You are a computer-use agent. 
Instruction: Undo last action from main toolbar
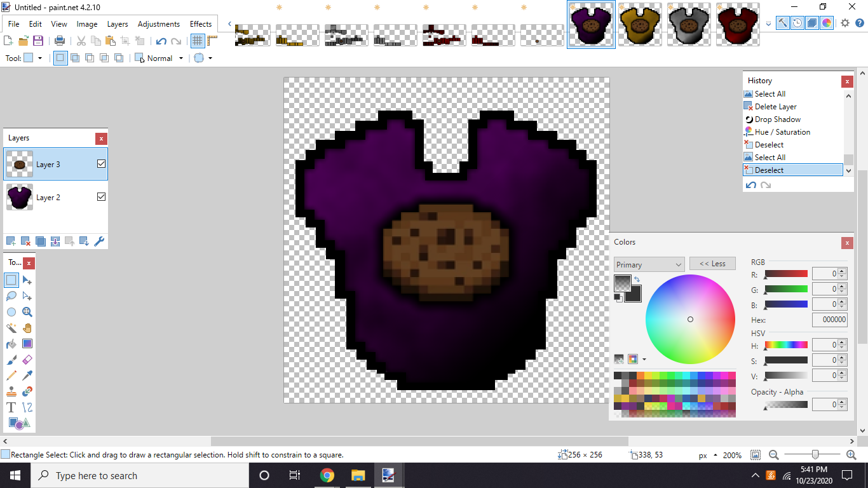pos(161,41)
